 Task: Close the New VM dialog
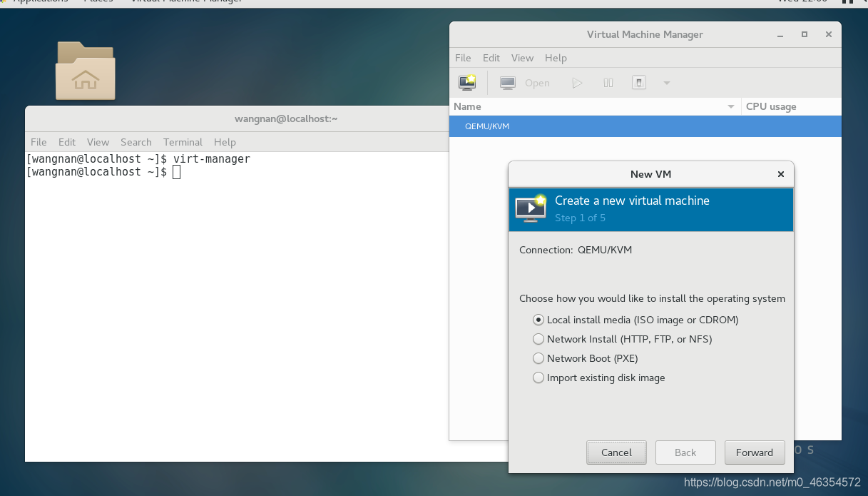pyautogui.click(x=781, y=174)
